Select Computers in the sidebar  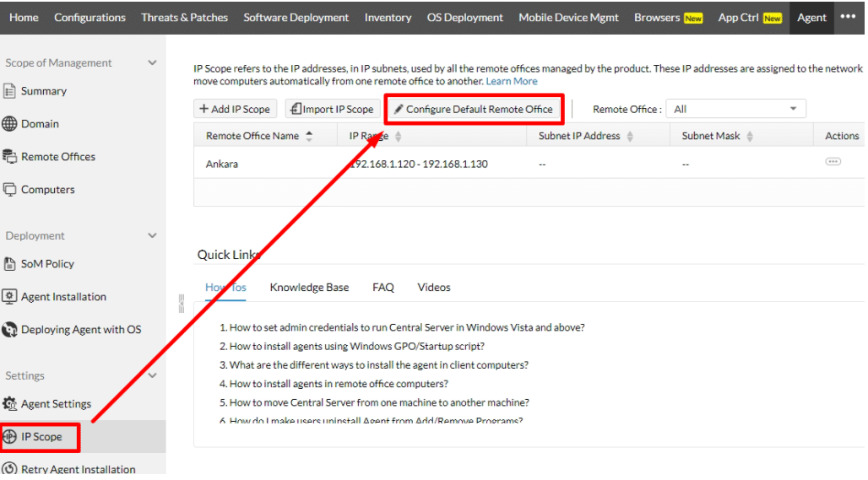[x=47, y=190]
